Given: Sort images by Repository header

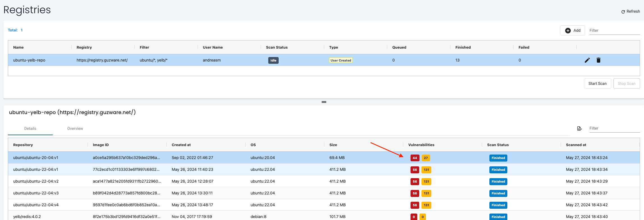Looking at the screenshot, I should (23, 145).
